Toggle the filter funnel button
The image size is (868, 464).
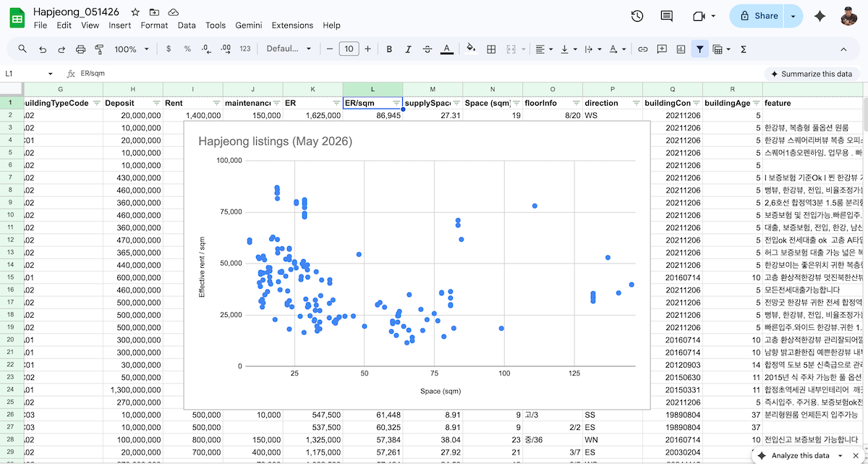(x=699, y=49)
